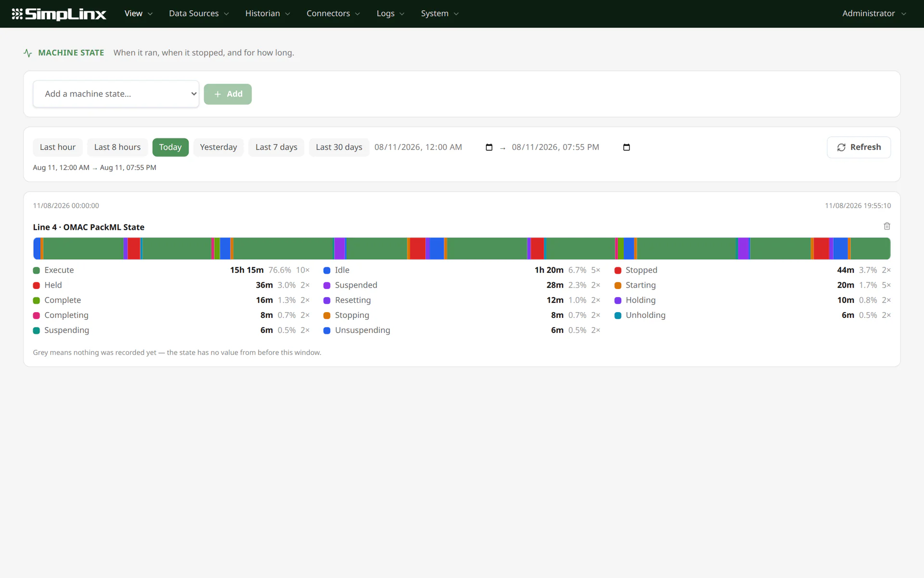Click the Completing pink legend swatch
The width and height of the screenshot is (924, 578).
click(36, 315)
